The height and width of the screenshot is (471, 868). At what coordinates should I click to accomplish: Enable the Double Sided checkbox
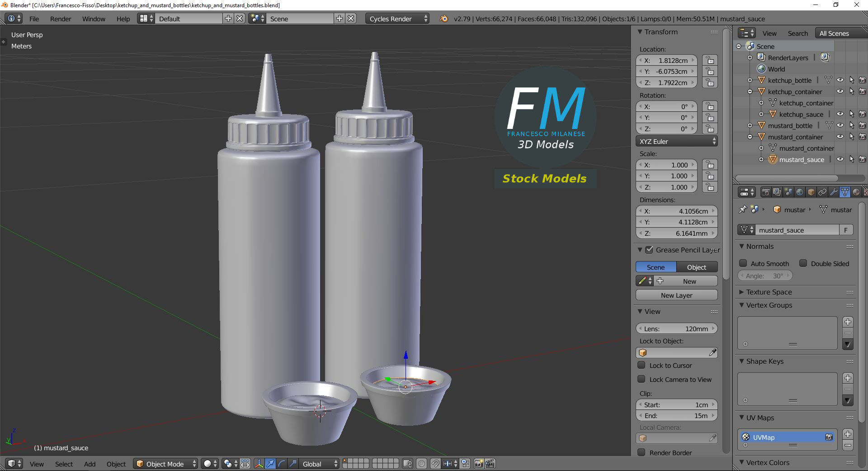[x=803, y=263]
